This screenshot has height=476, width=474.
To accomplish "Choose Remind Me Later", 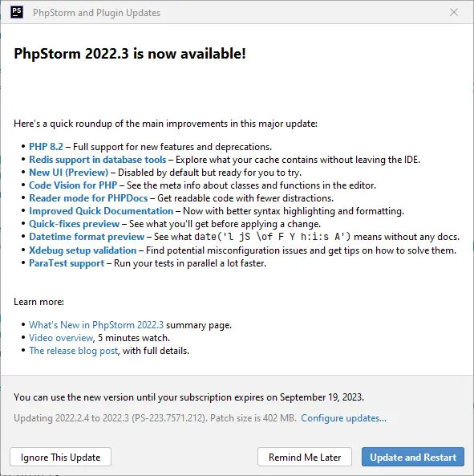I will pos(305,458).
